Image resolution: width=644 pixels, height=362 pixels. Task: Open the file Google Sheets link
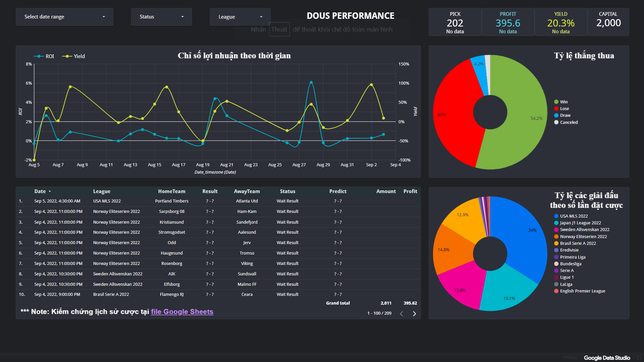point(182,312)
